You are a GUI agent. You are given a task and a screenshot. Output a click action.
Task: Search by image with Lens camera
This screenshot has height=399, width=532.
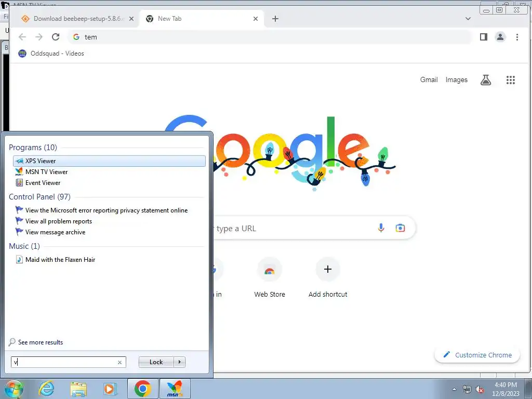[400, 228]
